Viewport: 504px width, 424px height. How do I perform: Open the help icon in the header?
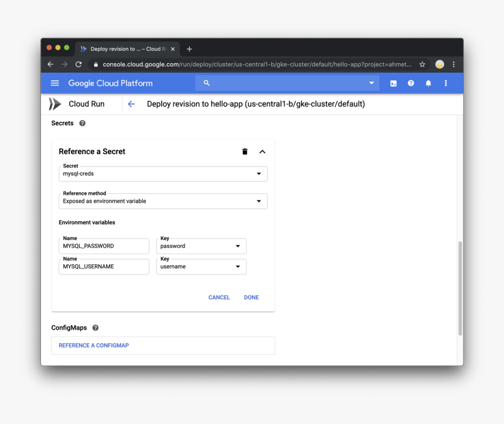[x=411, y=83]
